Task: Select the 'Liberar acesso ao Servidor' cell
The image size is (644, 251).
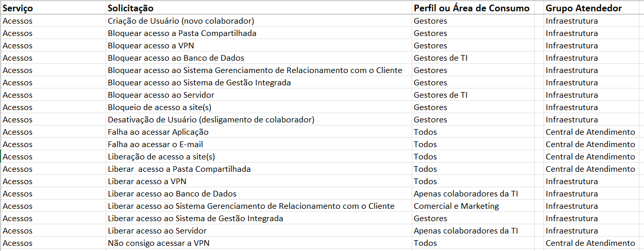Action: (x=157, y=231)
